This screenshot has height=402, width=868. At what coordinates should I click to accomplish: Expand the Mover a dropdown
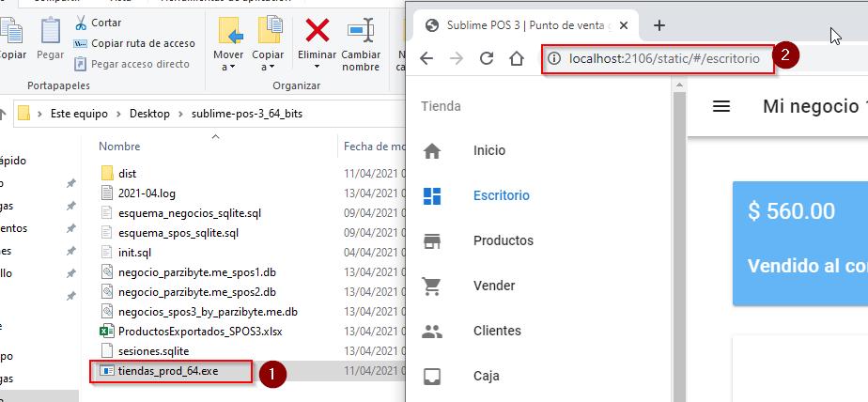pos(228,67)
